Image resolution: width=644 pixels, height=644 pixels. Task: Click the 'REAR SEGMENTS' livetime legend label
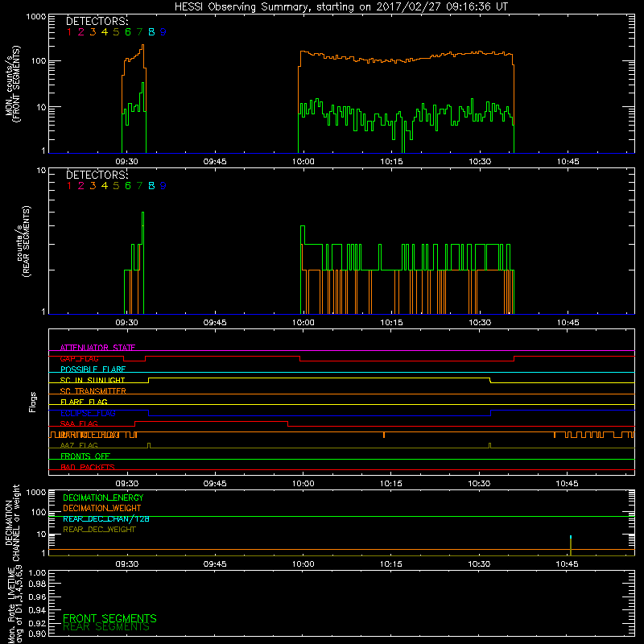click(106, 627)
